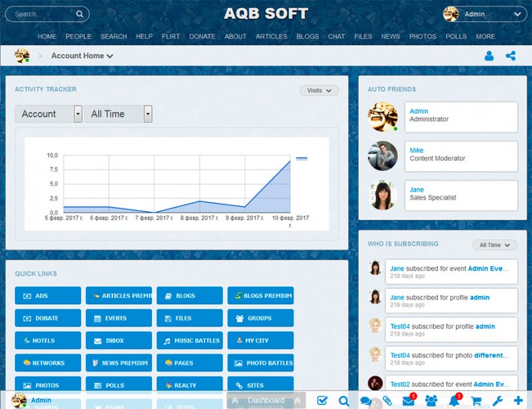
Task: Click the paperclip attachments icon
Action: point(387,401)
